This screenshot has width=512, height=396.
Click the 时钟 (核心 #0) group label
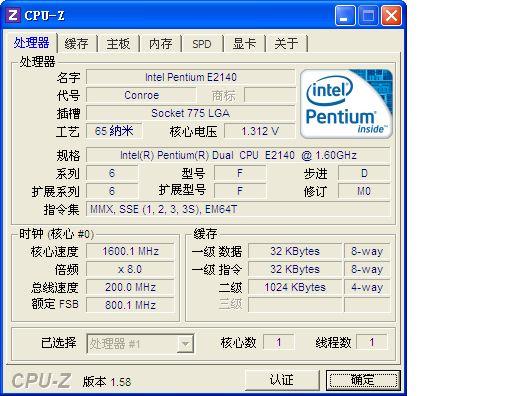(x=56, y=234)
